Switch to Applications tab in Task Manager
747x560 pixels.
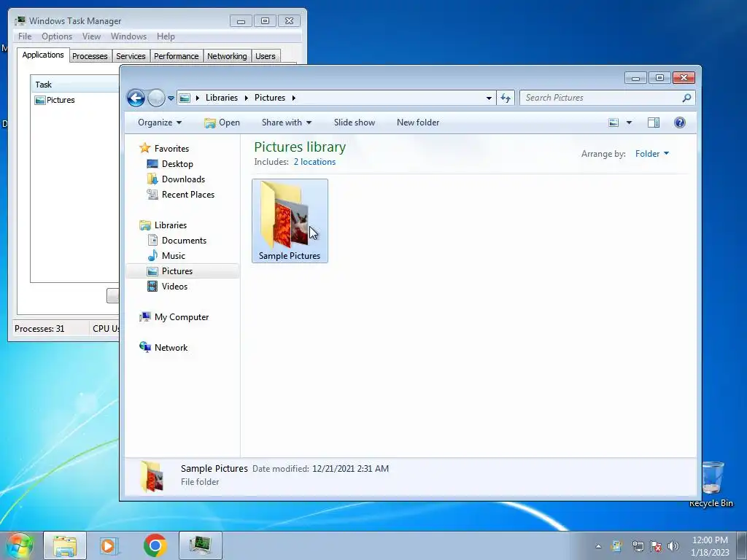[43, 55]
